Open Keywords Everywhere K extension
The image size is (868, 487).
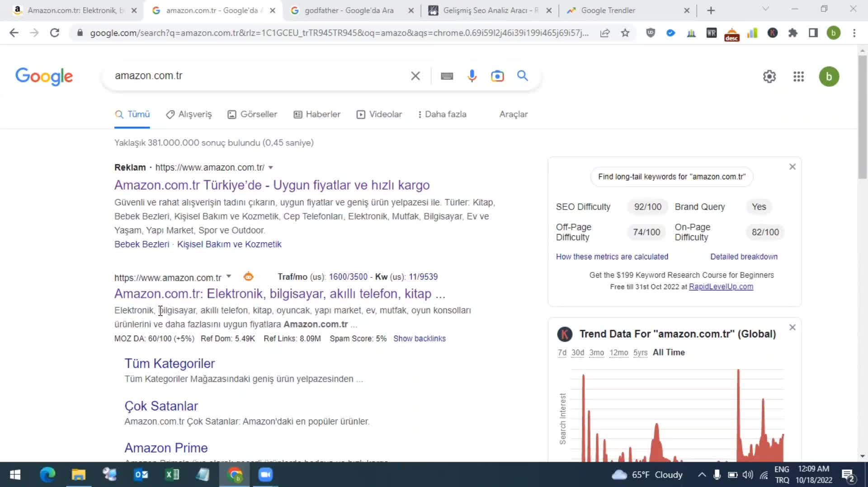coord(773,33)
